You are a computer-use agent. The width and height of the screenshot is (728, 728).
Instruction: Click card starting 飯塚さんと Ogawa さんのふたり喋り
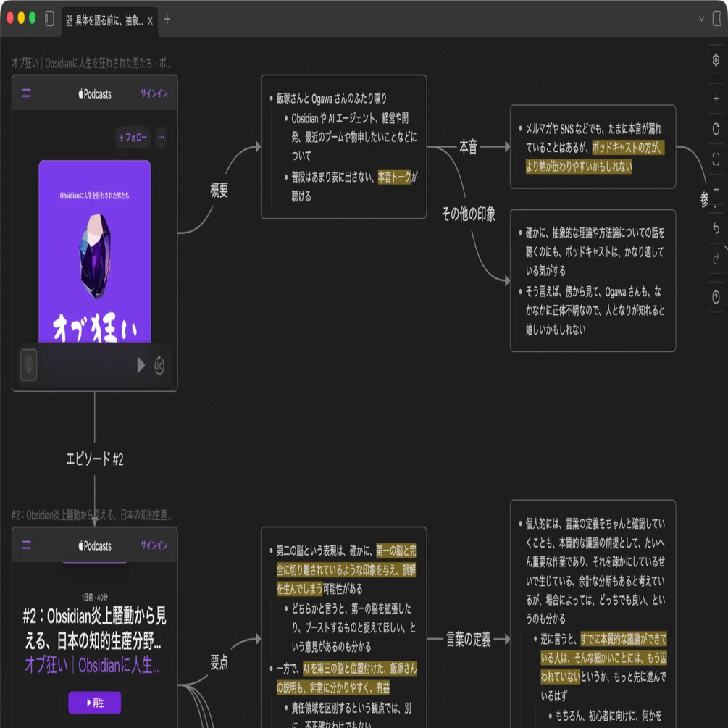[x=343, y=147]
